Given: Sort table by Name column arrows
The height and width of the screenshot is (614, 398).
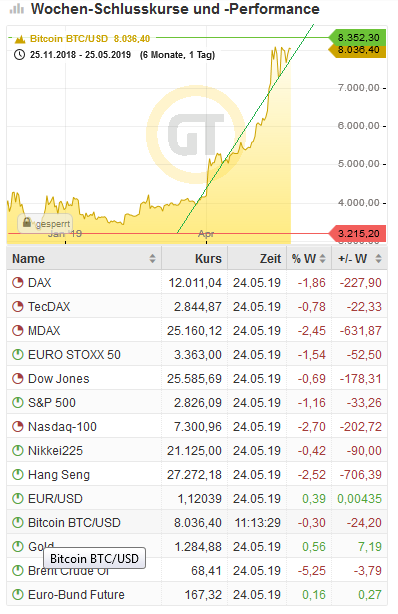Looking at the screenshot, I should [152, 258].
